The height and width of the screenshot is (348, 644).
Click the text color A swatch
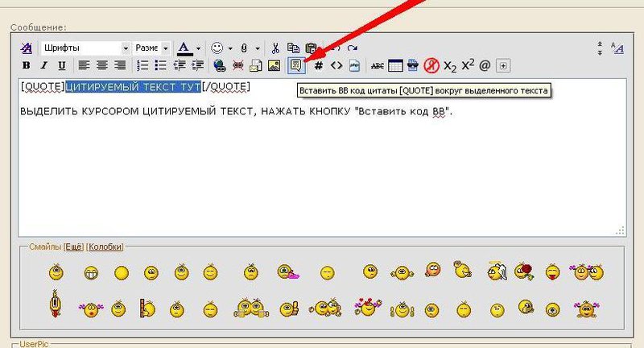point(184,48)
